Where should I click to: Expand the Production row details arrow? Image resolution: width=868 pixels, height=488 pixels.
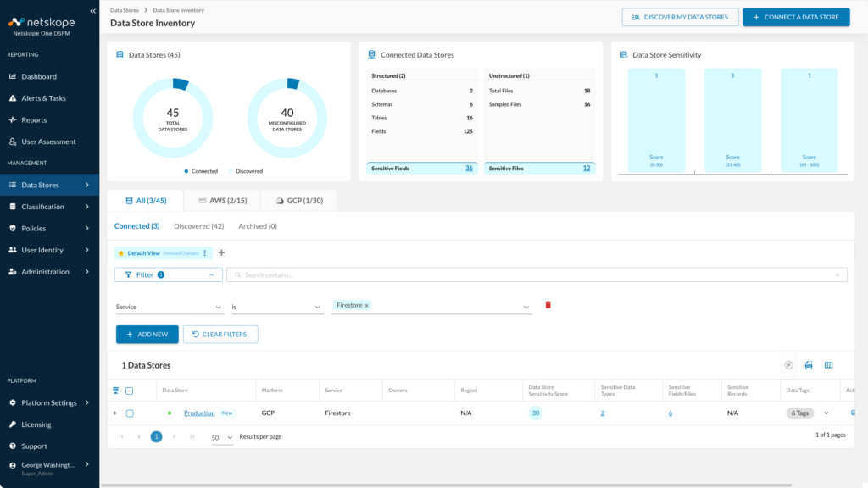pos(115,413)
